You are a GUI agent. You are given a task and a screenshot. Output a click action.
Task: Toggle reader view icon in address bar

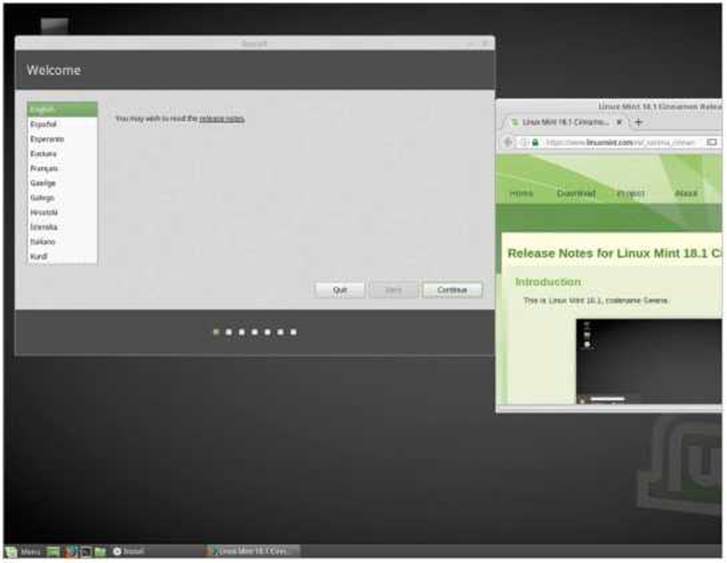tap(712, 142)
